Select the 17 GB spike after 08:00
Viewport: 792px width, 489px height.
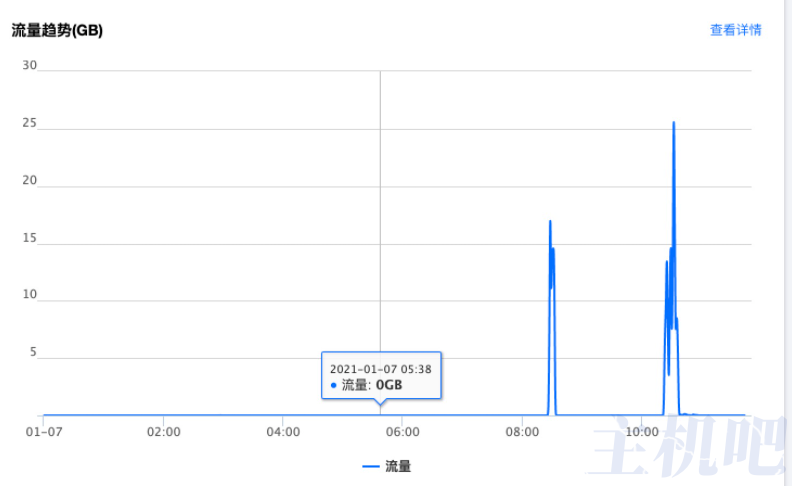550,221
